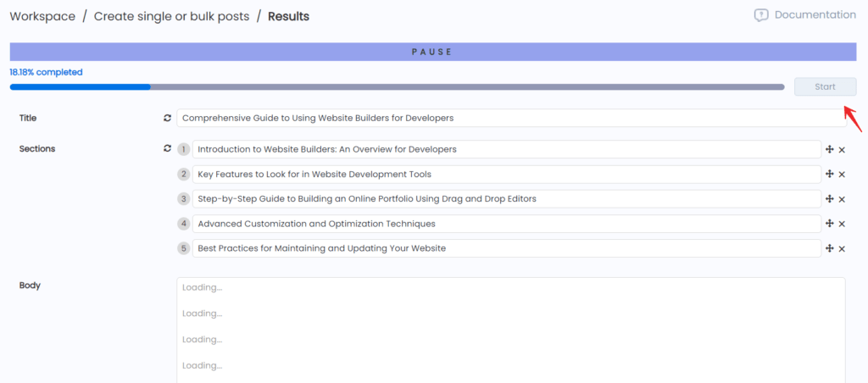
Task: Click inside the Body text area
Action: click(x=511, y=330)
